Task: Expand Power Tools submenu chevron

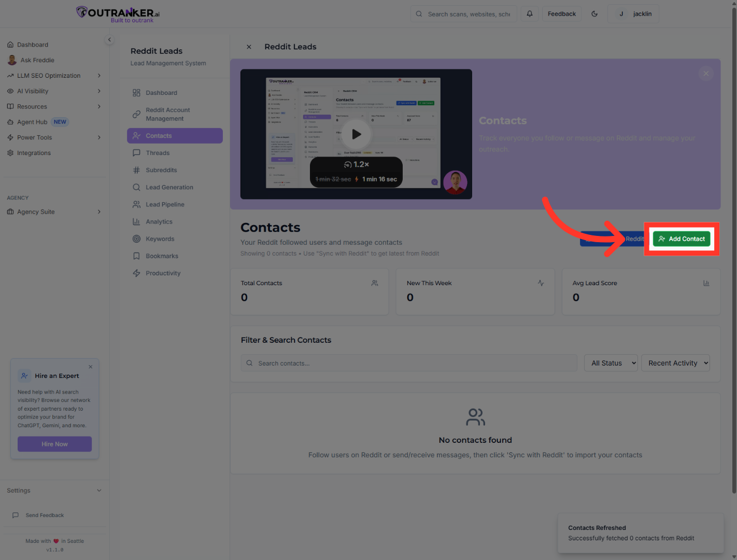Action: click(99, 137)
